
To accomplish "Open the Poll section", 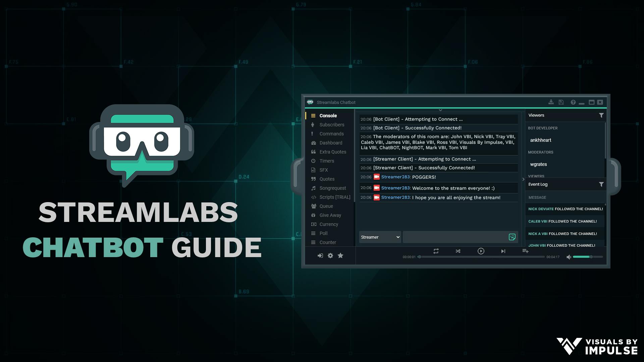I will click(323, 233).
